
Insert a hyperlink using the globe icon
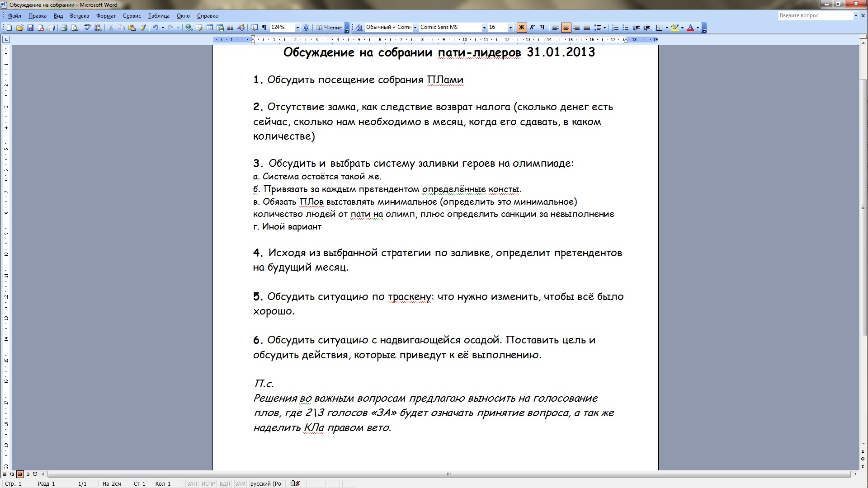[x=188, y=28]
